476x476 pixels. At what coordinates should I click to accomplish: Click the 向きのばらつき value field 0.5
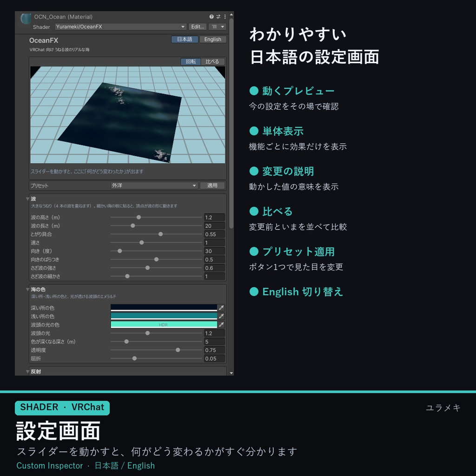pos(214,259)
